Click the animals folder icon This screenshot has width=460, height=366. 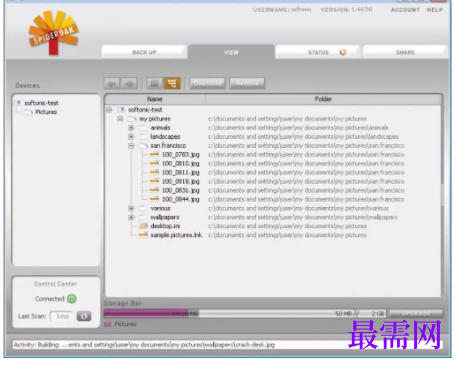tap(143, 128)
